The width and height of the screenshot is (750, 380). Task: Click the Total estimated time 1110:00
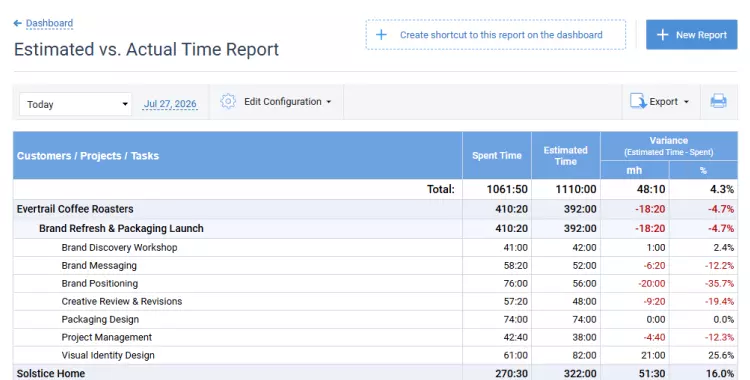coord(576,189)
